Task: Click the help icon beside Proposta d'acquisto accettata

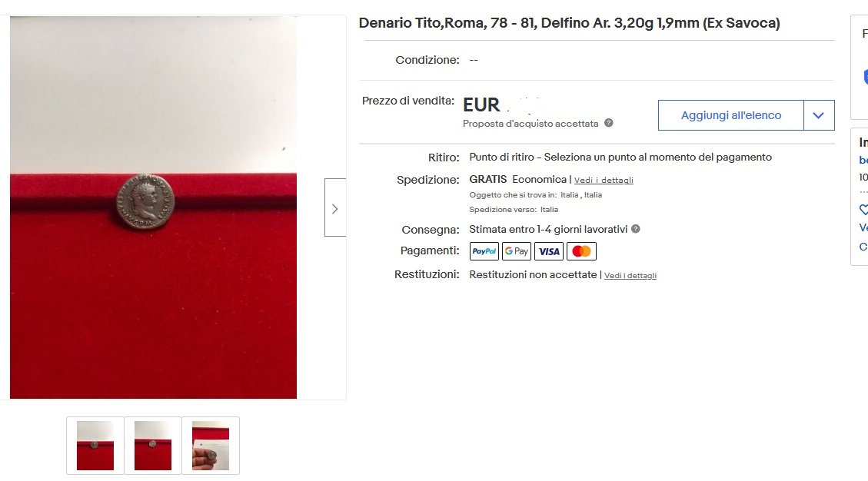Action: tap(608, 123)
